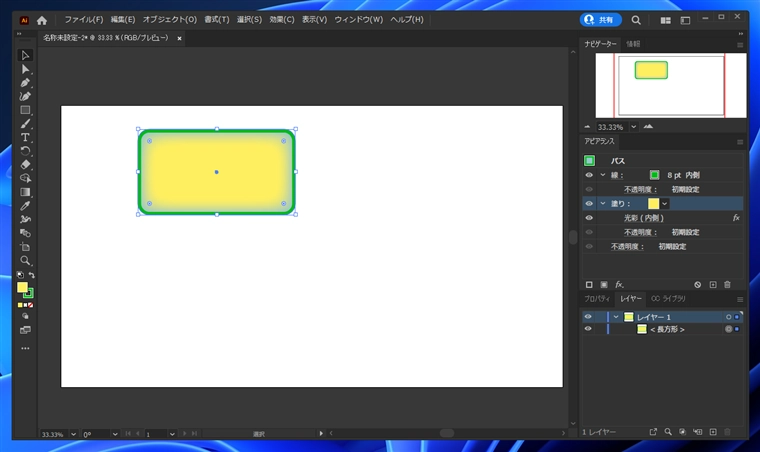Create new sublayer in Layers panel

point(697,432)
